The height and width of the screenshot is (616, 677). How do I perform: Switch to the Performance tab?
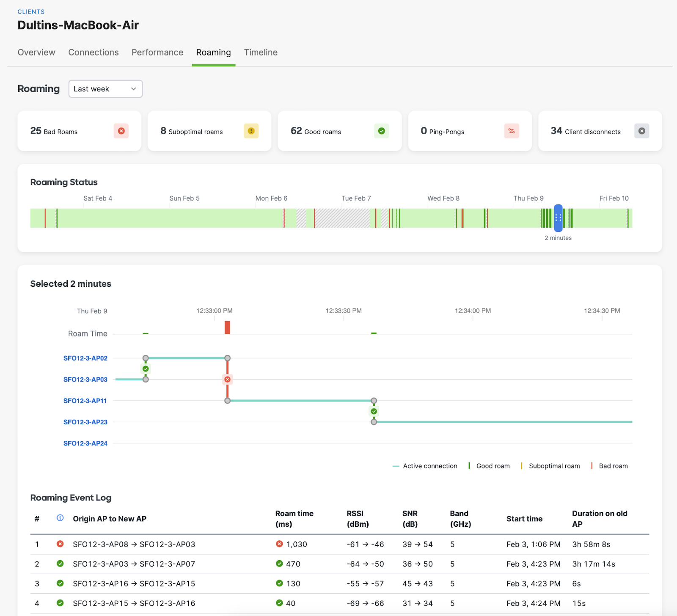(x=157, y=52)
